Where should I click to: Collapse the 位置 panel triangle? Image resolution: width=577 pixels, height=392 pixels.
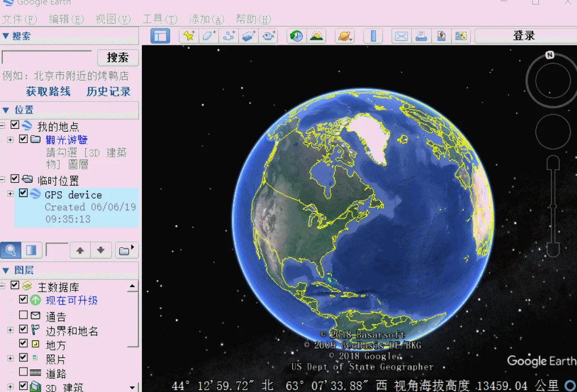pos(6,109)
